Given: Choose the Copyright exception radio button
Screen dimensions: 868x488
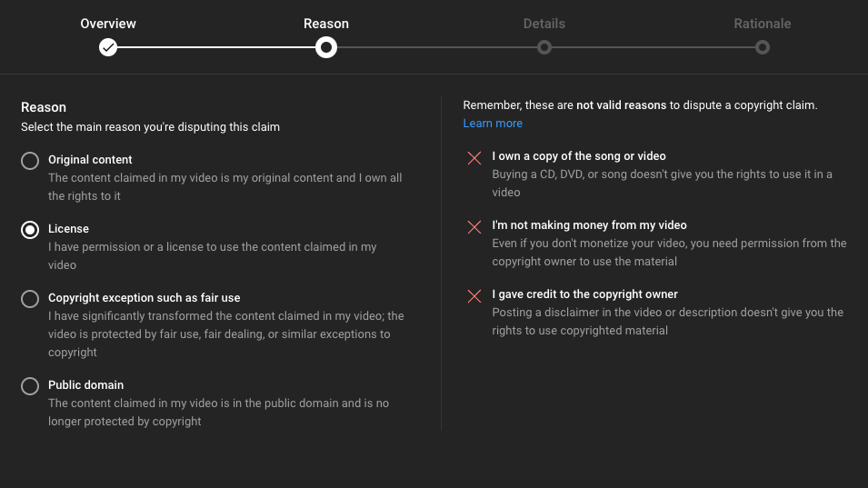Looking at the screenshot, I should tap(30, 299).
